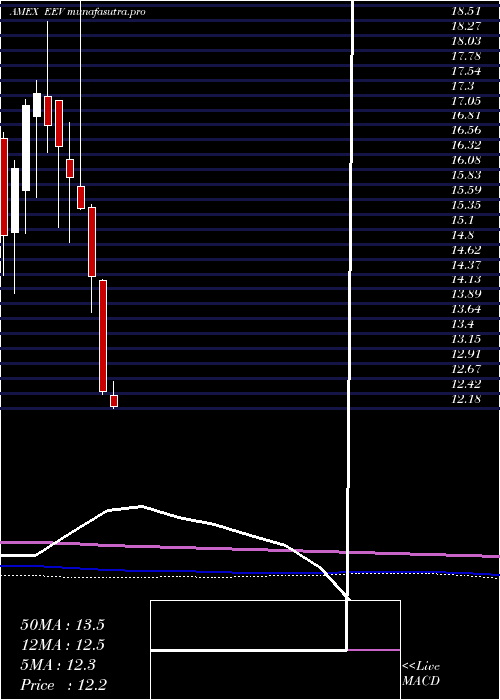Select the 15.35 axis value
Screen dimensions: 500x700
[x=466, y=205]
